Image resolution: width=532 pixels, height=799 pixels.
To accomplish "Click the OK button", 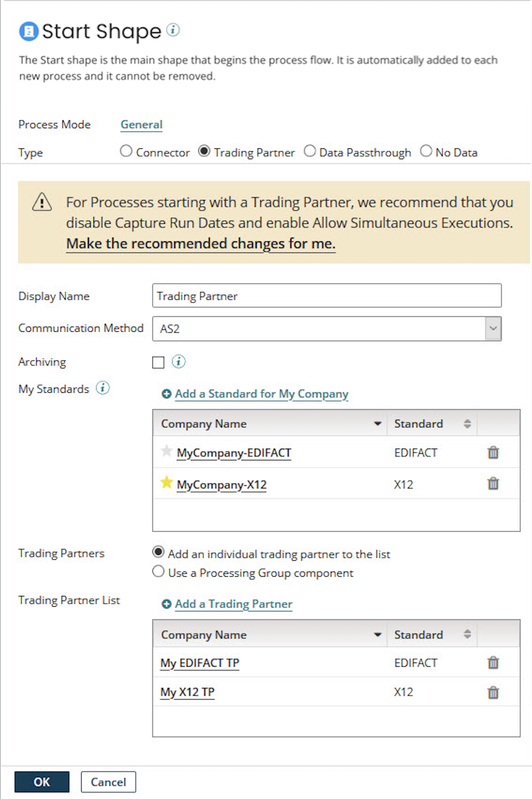I will point(42,782).
